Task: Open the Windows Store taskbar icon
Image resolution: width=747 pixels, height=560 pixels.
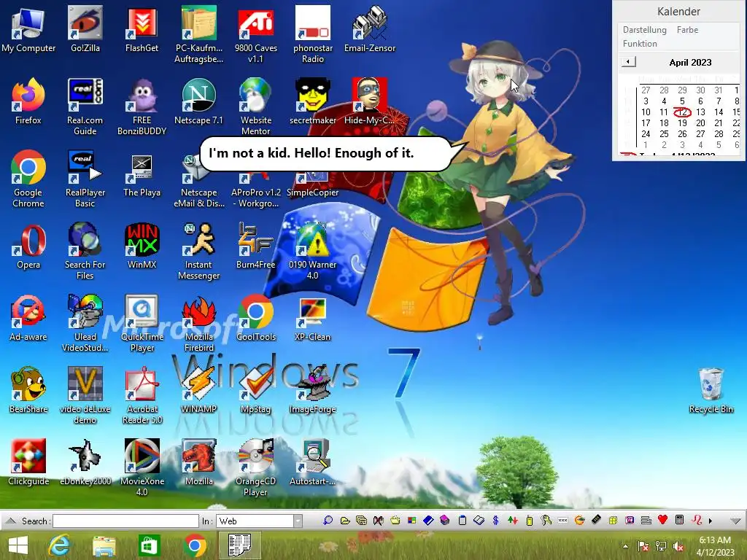Action: click(x=149, y=545)
